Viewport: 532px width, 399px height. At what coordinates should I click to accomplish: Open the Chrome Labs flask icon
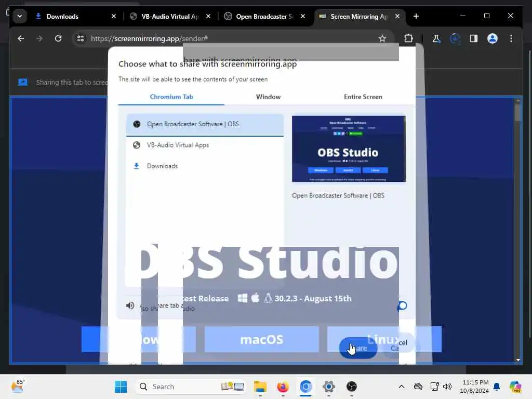tap(436, 38)
